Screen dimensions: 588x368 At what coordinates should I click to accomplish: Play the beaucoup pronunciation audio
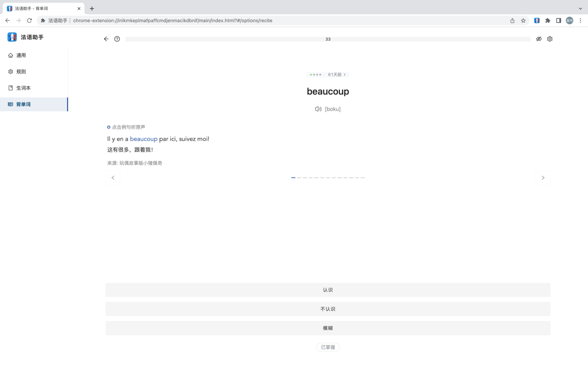coord(318,109)
